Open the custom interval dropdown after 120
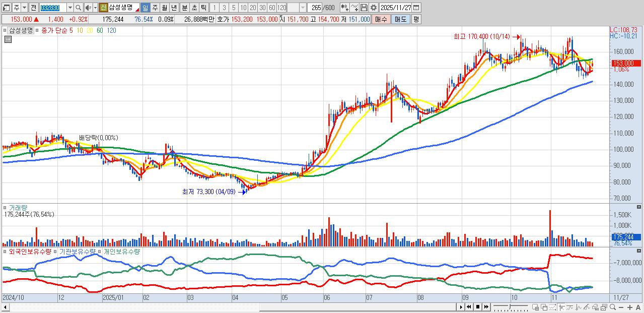This screenshot has height=313, width=644. pyautogui.click(x=303, y=8)
